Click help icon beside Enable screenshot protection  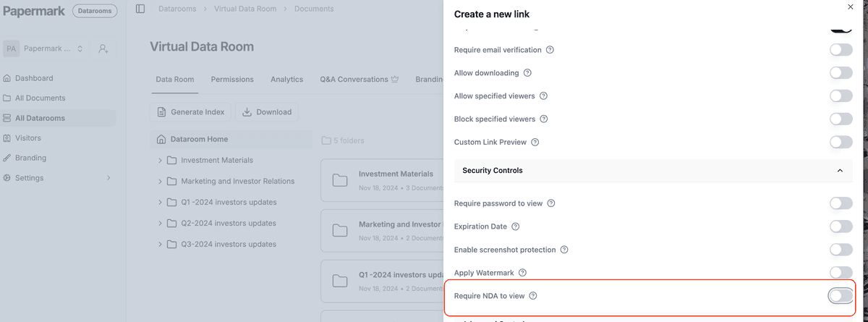click(564, 250)
